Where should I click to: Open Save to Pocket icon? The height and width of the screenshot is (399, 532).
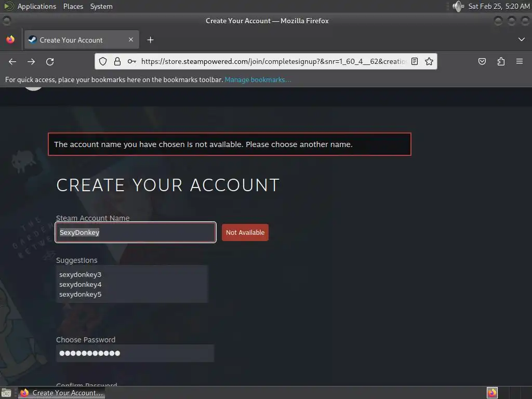(482, 61)
